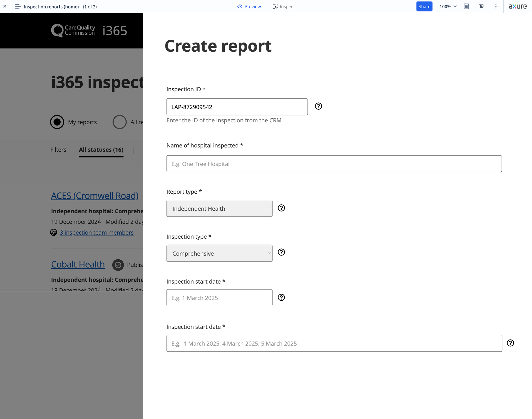
Task: Switch to Inspect mode
Action: (284, 6)
